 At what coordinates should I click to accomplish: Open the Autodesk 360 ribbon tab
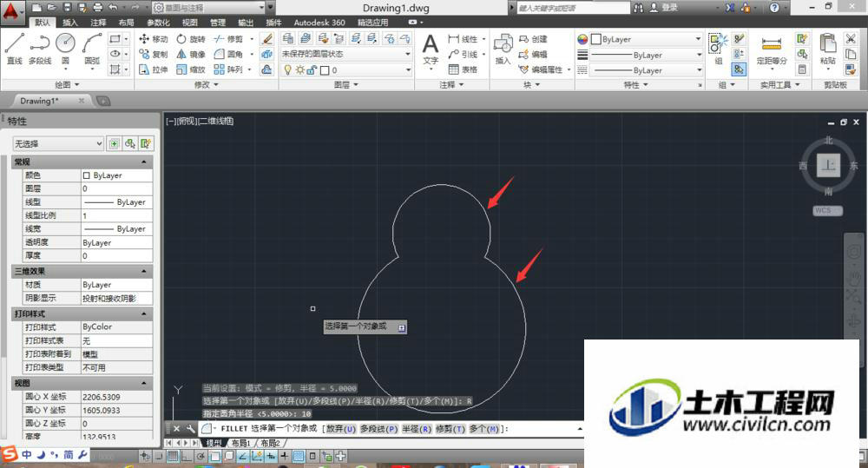pos(319,23)
